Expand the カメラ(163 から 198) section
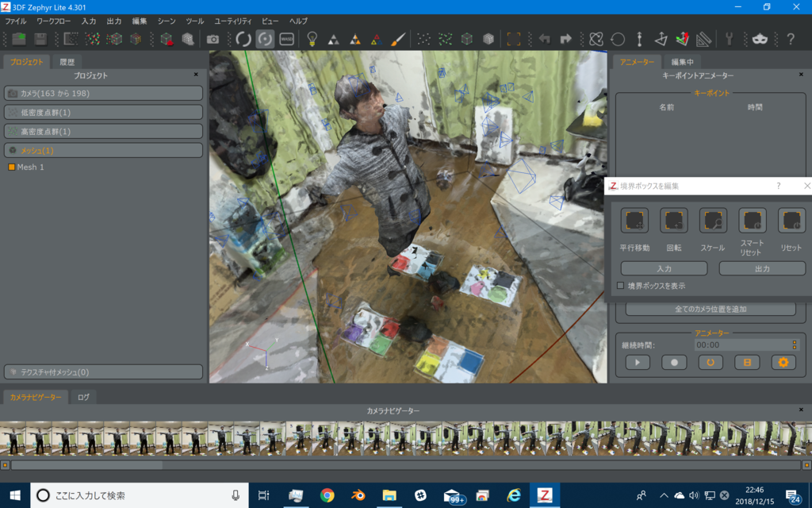Screen dimensions: 812x508 click(103, 94)
